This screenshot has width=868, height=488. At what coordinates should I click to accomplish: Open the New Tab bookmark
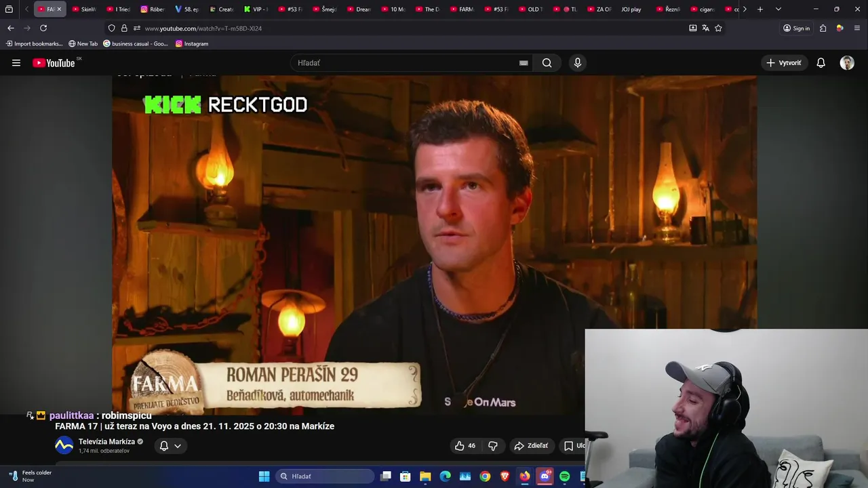[x=83, y=43]
